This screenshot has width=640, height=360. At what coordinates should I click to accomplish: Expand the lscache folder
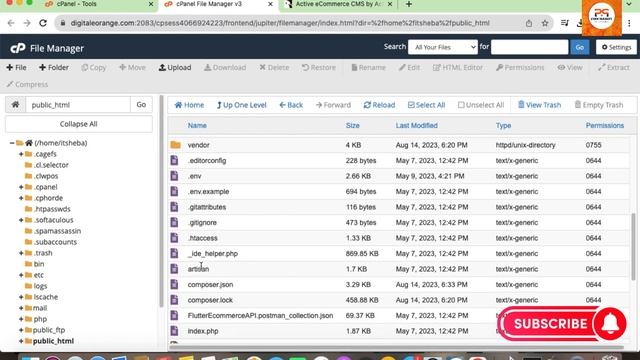tap(21, 297)
